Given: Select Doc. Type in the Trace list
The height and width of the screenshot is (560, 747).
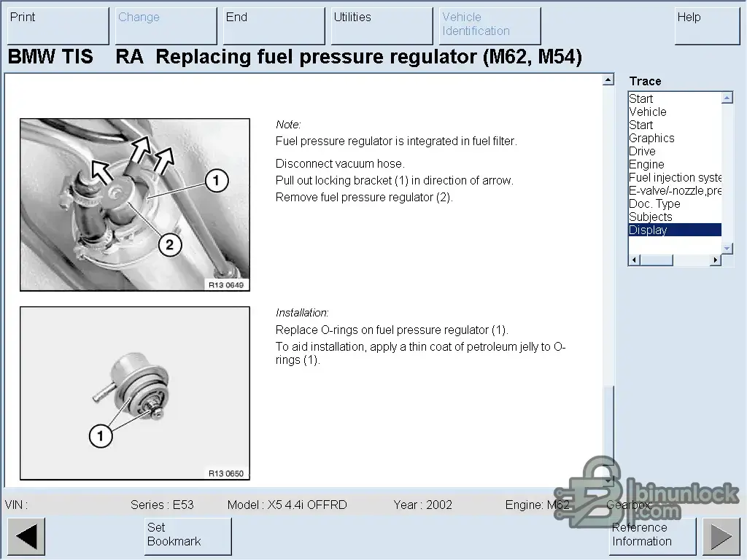Looking at the screenshot, I should (675, 204).
